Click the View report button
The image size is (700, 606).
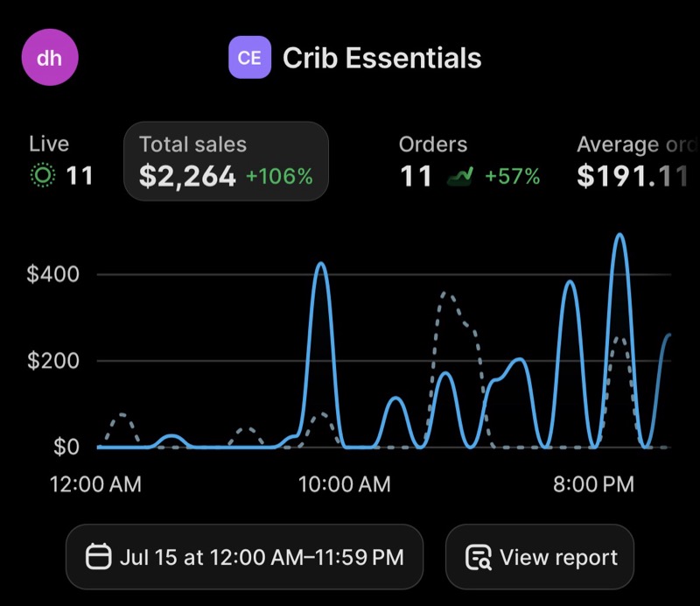(540, 557)
